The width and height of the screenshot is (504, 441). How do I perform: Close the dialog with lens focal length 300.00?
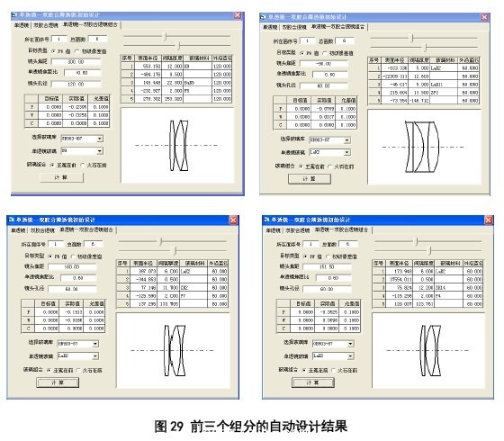click(x=238, y=15)
